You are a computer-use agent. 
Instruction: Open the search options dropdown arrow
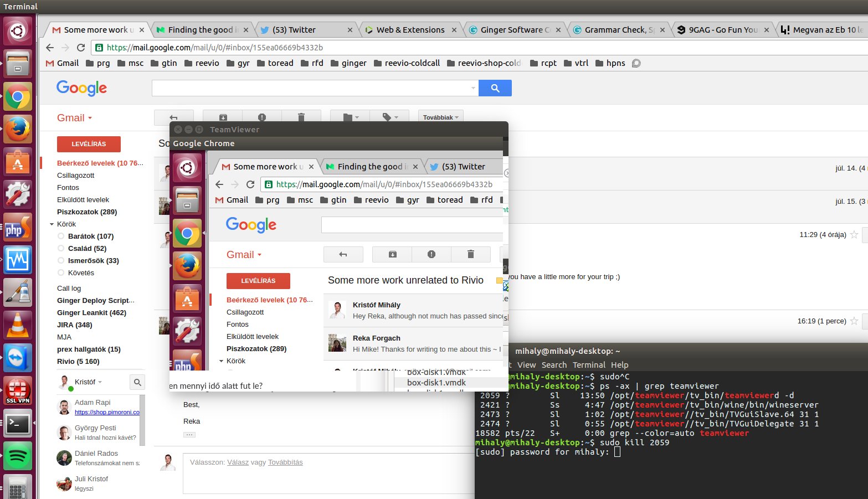pos(472,88)
